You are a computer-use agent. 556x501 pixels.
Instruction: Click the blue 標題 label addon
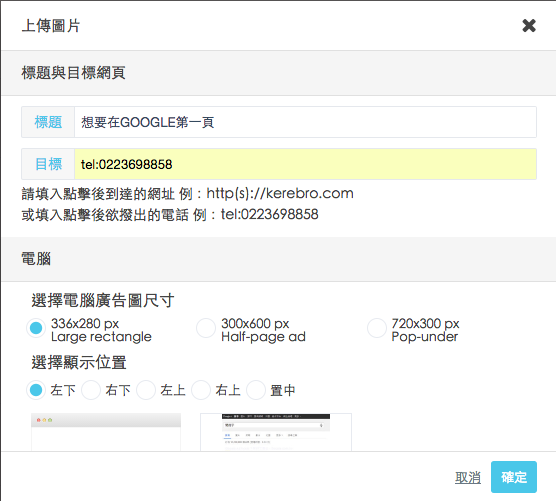(x=48, y=122)
